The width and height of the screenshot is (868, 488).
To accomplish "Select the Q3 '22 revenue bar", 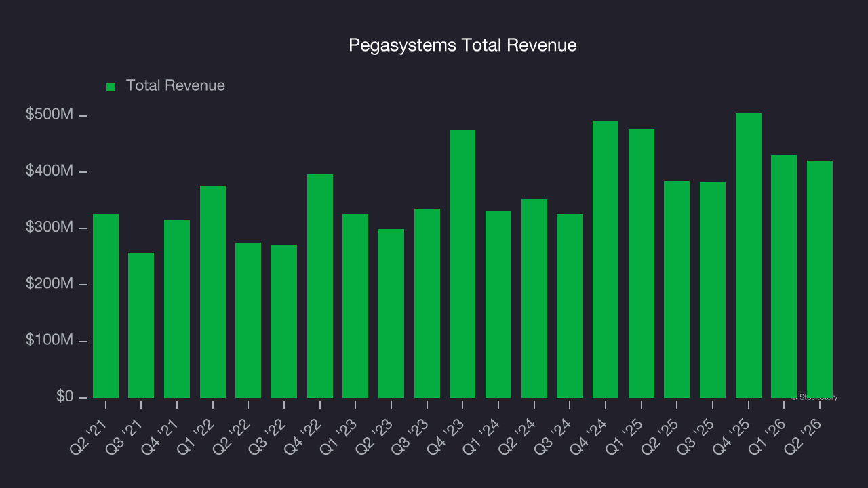I will point(284,321).
